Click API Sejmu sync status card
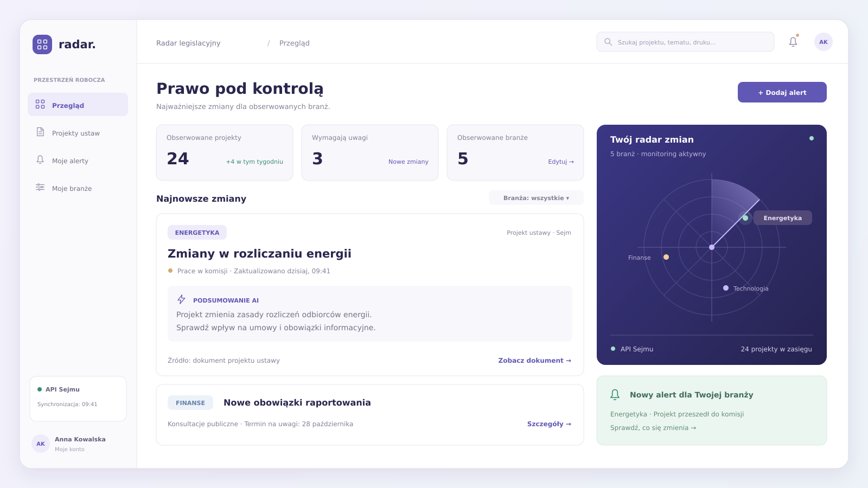 click(x=78, y=399)
